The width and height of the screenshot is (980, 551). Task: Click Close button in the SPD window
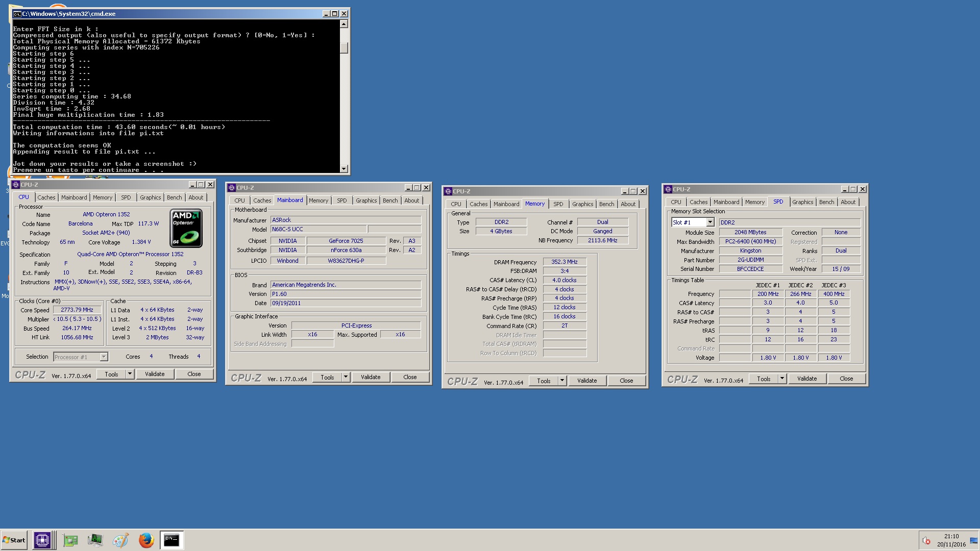(x=846, y=379)
